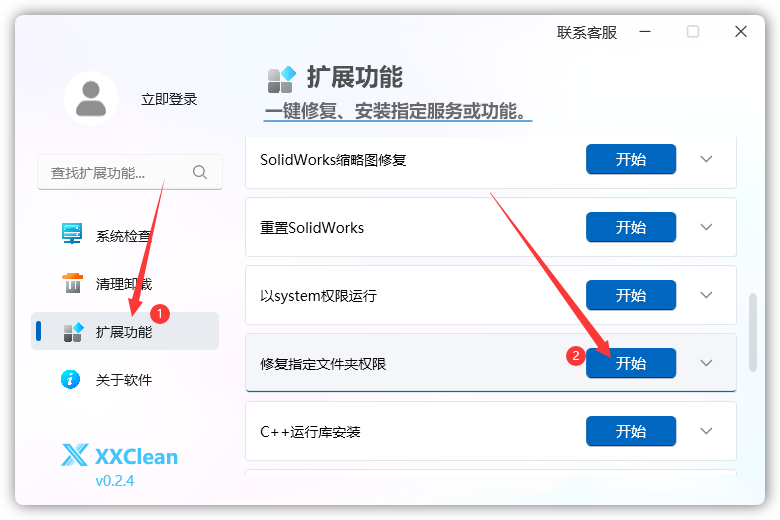Click the 关于软件 info icon
This screenshot has height=520, width=780.
pyautogui.click(x=72, y=380)
